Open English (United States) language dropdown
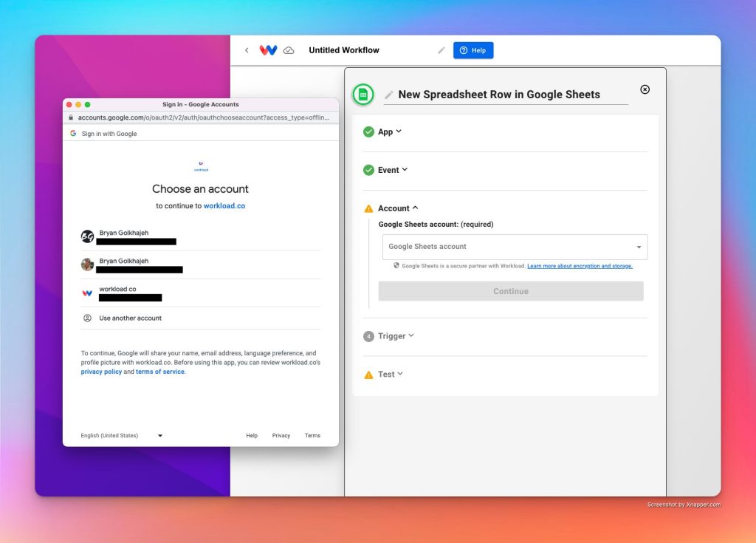The height and width of the screenshot is (543, 756). tap(122, 435)
